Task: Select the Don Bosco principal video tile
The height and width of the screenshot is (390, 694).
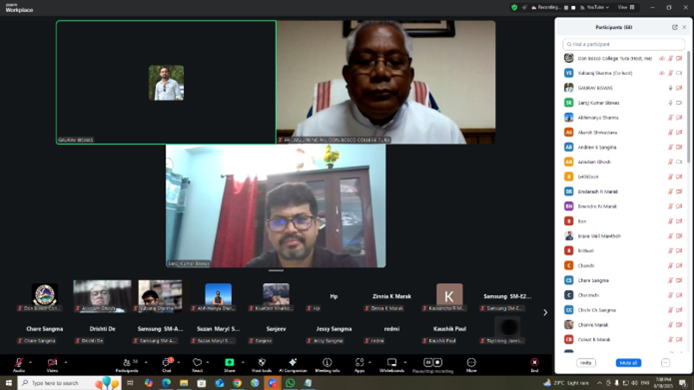Action: point(386,82)
